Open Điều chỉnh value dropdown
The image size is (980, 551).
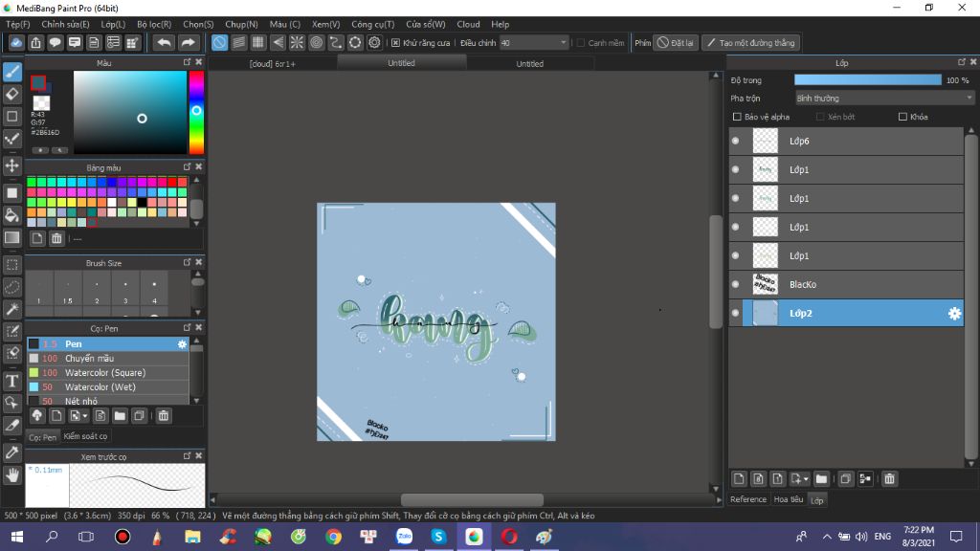pyautogui.click(x=534, y=42)
